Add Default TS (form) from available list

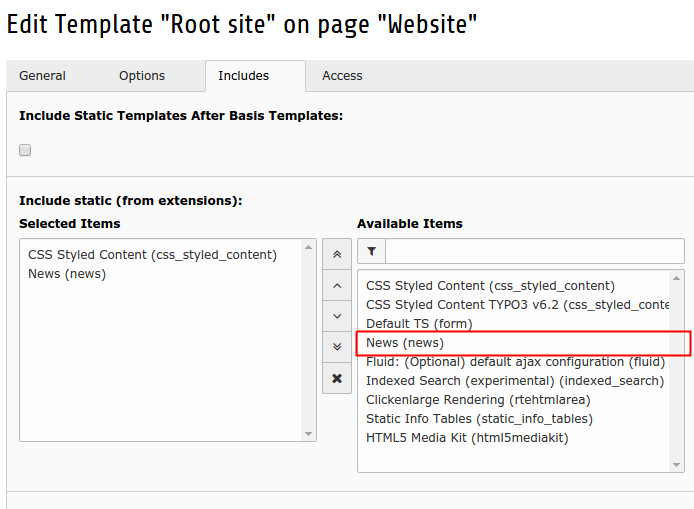(x=419, y=324)
